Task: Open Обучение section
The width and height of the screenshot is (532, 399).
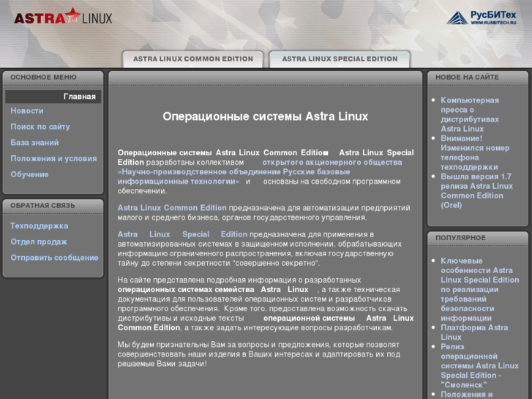Action: click(29, 174)
